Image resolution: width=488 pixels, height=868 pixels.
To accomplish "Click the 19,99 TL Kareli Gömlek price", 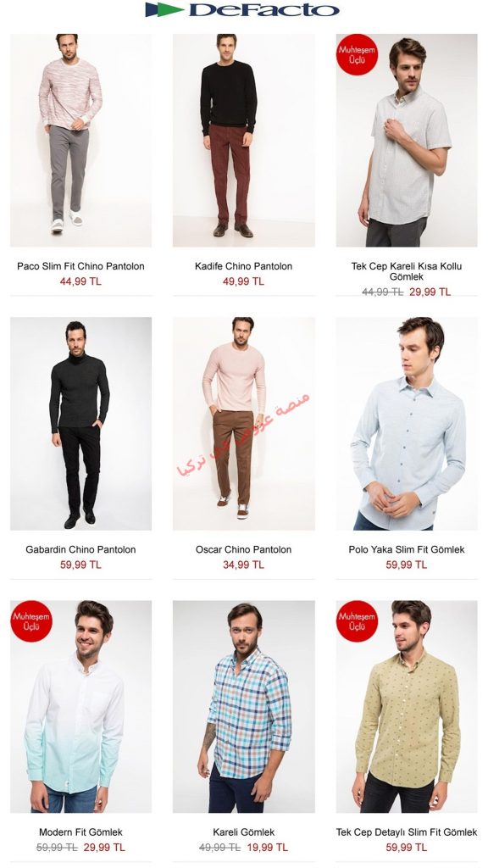I will (x=267, y=848).
